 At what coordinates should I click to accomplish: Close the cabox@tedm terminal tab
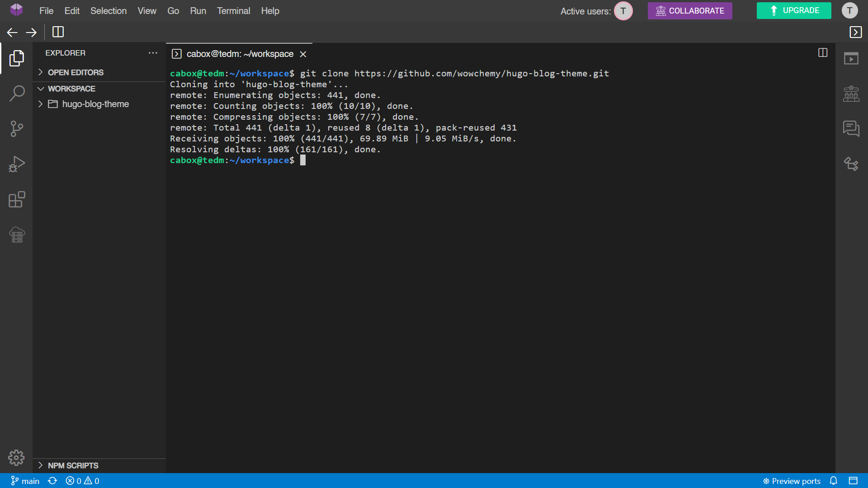[303, 54]
